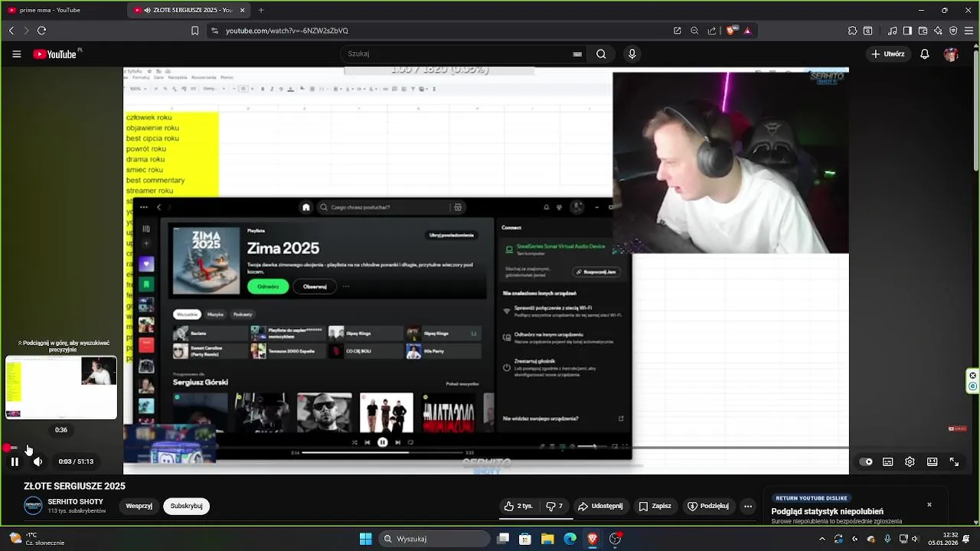Pause the YouTube video

[15, 461]
